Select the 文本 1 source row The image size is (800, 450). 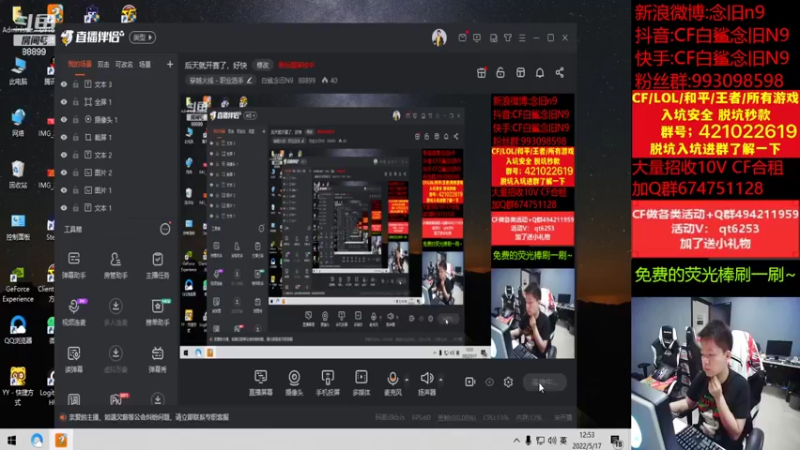click(x=116, y=208)
